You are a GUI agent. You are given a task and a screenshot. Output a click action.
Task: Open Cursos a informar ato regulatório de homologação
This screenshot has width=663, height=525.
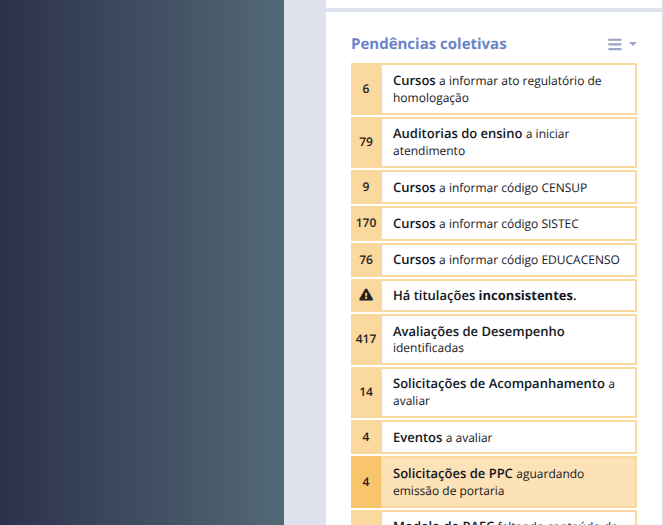click(x=494, y=89)
